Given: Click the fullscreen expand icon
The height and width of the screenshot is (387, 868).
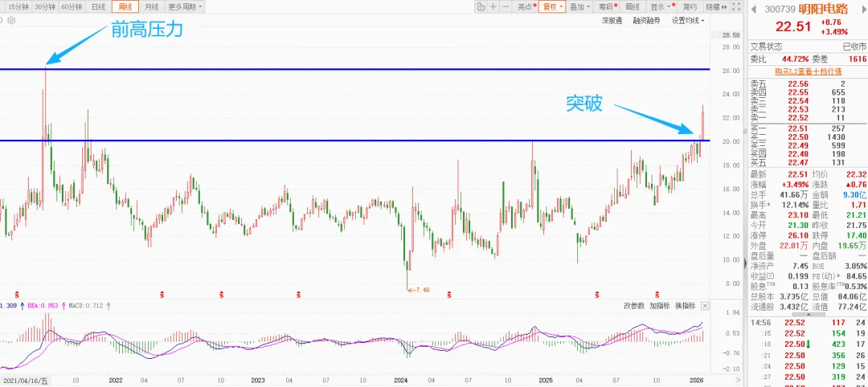Looking at the screenshot, I should 736,7.
